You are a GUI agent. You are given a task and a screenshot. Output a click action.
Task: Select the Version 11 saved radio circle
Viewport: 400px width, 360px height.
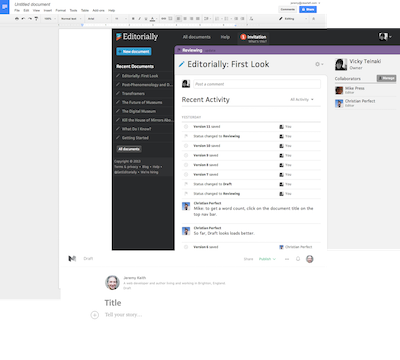pyautogui.click(x=186, y=127)
